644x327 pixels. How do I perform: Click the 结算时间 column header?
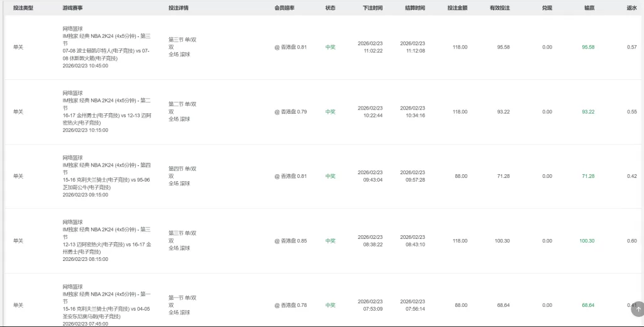415,8
